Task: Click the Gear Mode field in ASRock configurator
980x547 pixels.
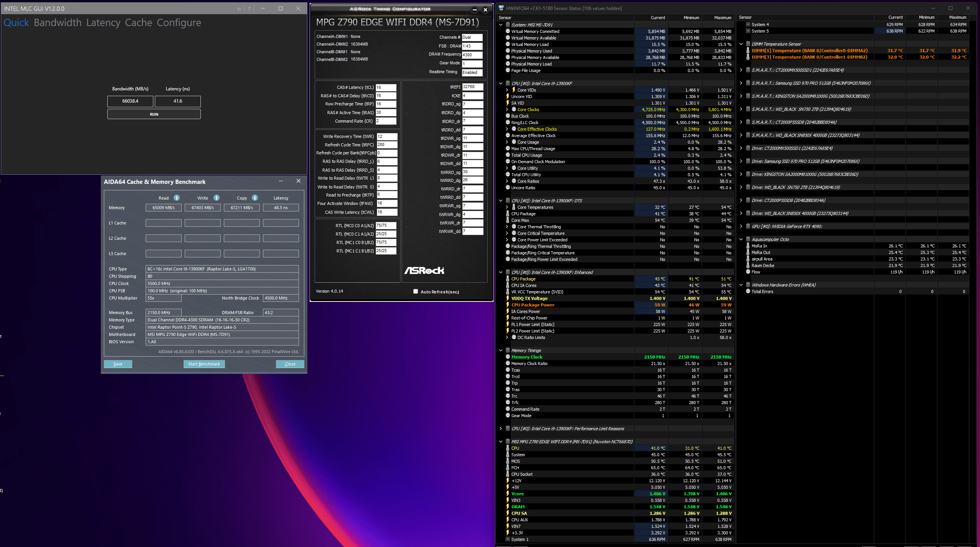Action: 472,64
